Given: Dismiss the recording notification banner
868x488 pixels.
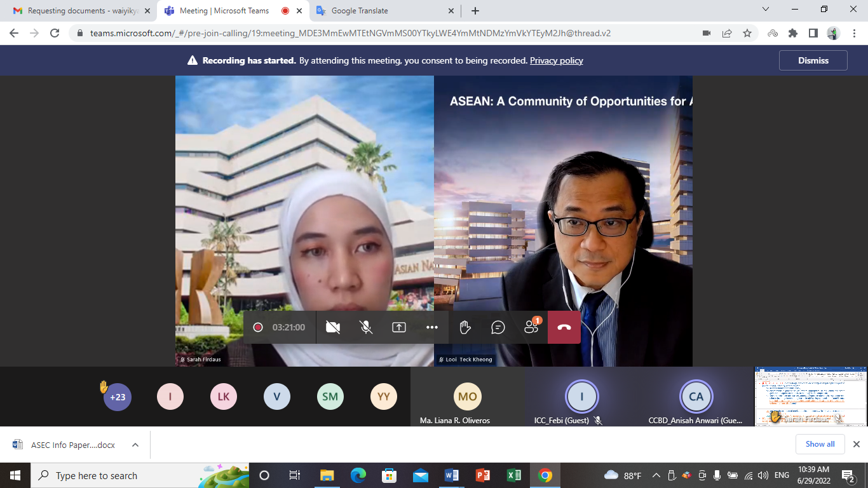Looking at the screenshot, I should (x=813, y=60).
